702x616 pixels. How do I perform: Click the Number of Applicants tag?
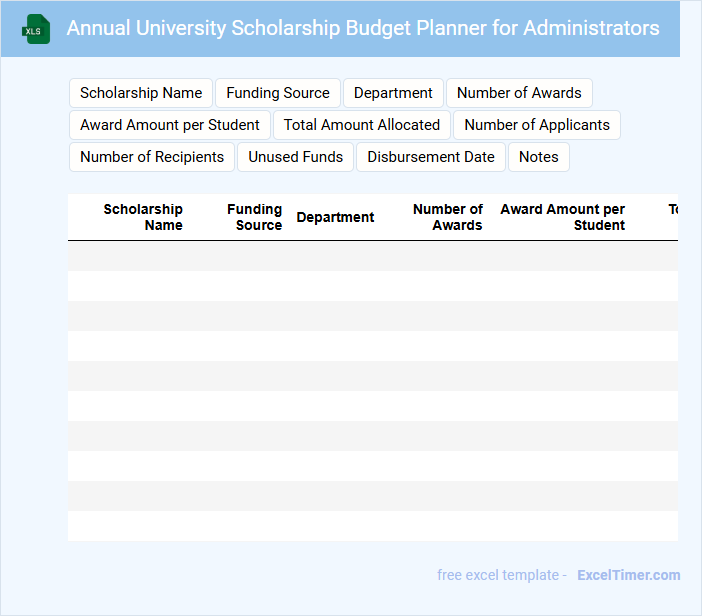[x=537, y=125]
